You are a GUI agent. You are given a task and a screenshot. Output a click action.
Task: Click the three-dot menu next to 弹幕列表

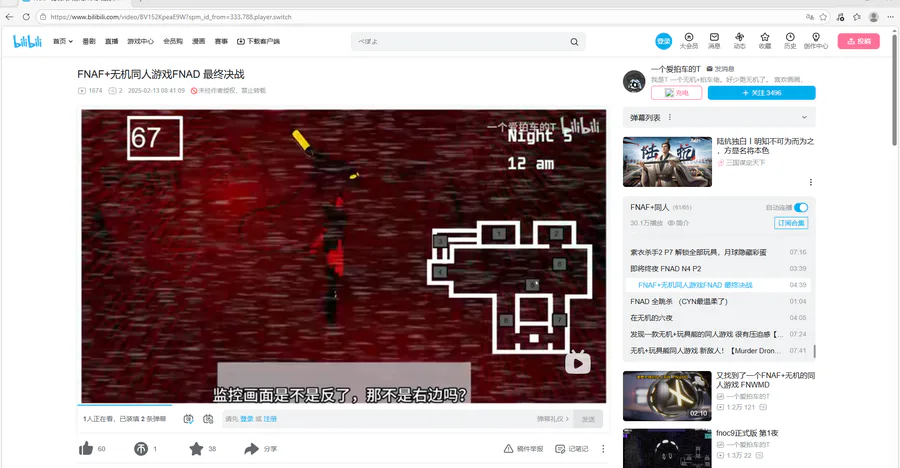[x=670, y=117]
